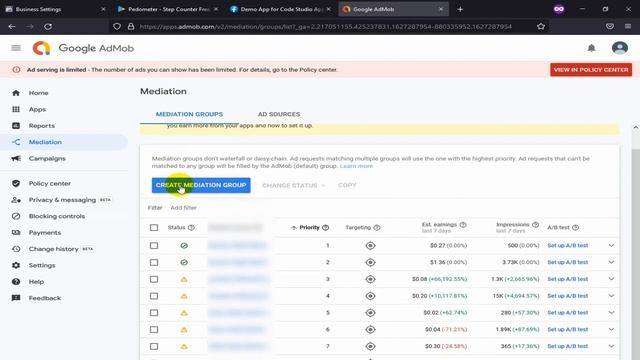Click the green enabled status icon in priority 1 row
The height and width of the screenshot is (360, 640).
pyautogui.click(x=184, y=246)
